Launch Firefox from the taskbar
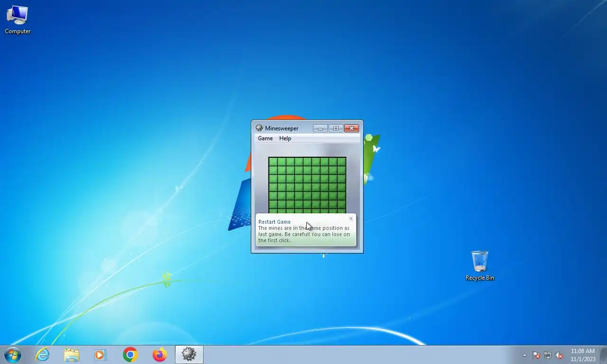 coord(159,355)
